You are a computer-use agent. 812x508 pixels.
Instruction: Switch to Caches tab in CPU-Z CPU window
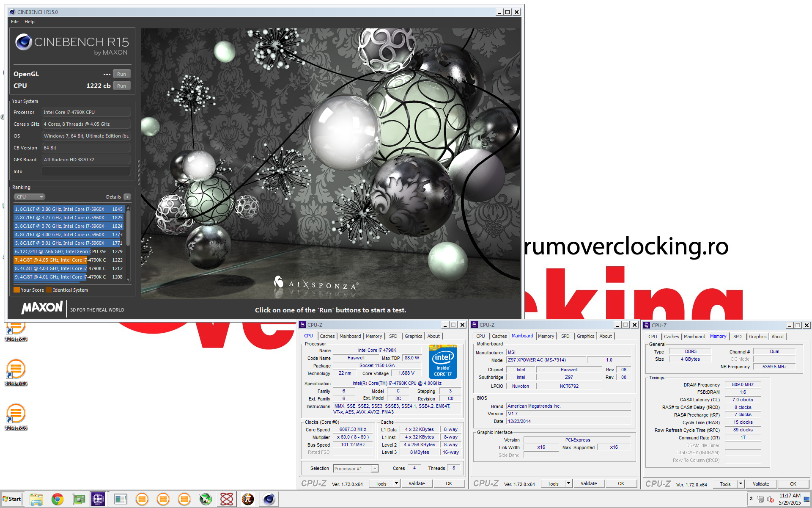tap(327, 336)
